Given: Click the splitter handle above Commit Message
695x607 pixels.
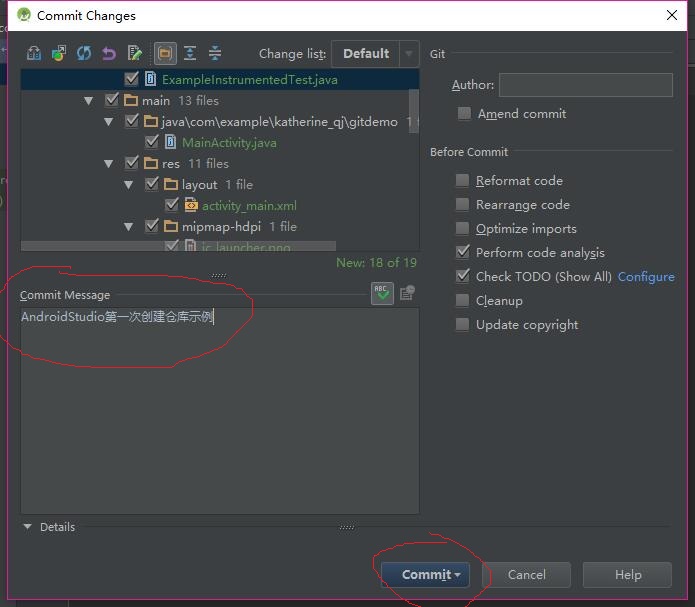Looking at the screenshot, I should (219, 275).
